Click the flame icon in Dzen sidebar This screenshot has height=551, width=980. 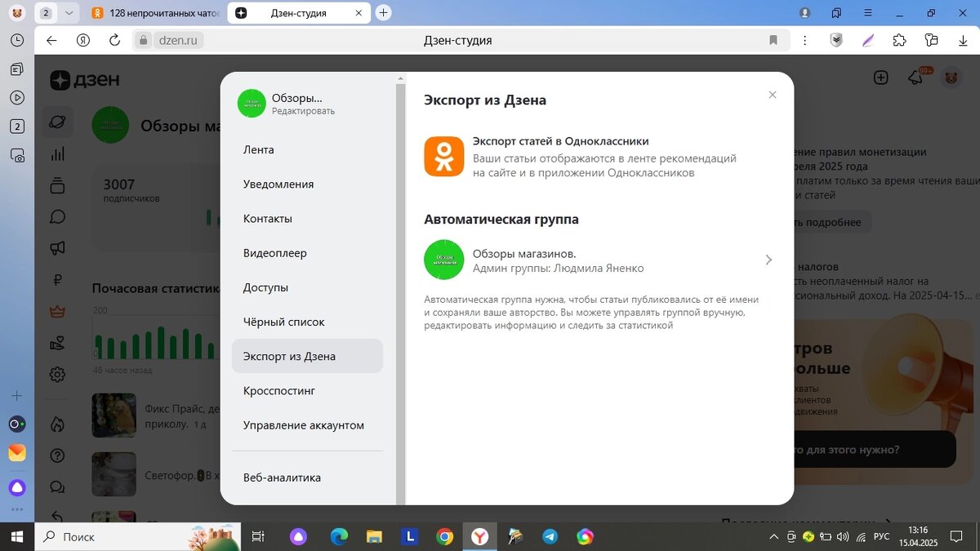[57, 424]
